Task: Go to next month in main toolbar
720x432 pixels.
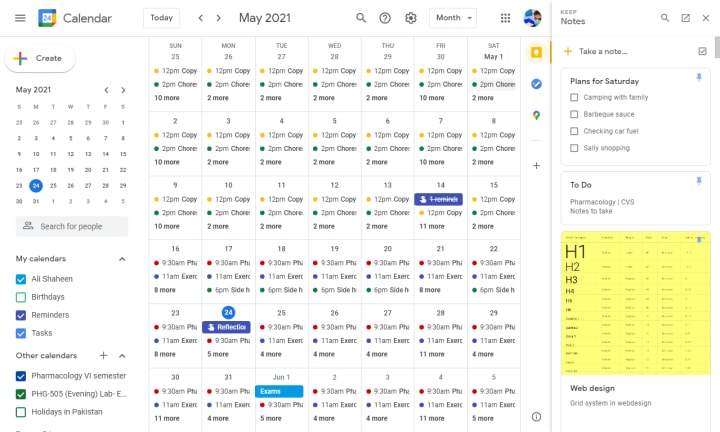Action: [219, 18]
